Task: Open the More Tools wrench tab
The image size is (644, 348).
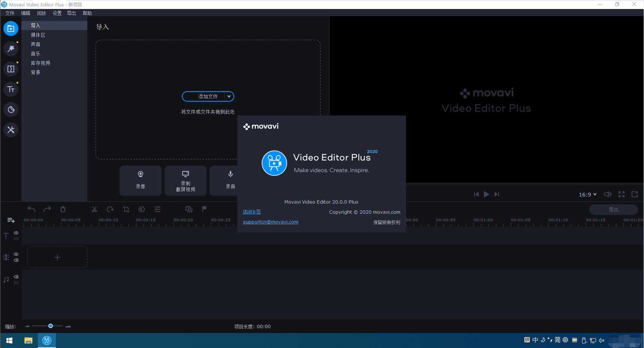Action: coord(11,130)
